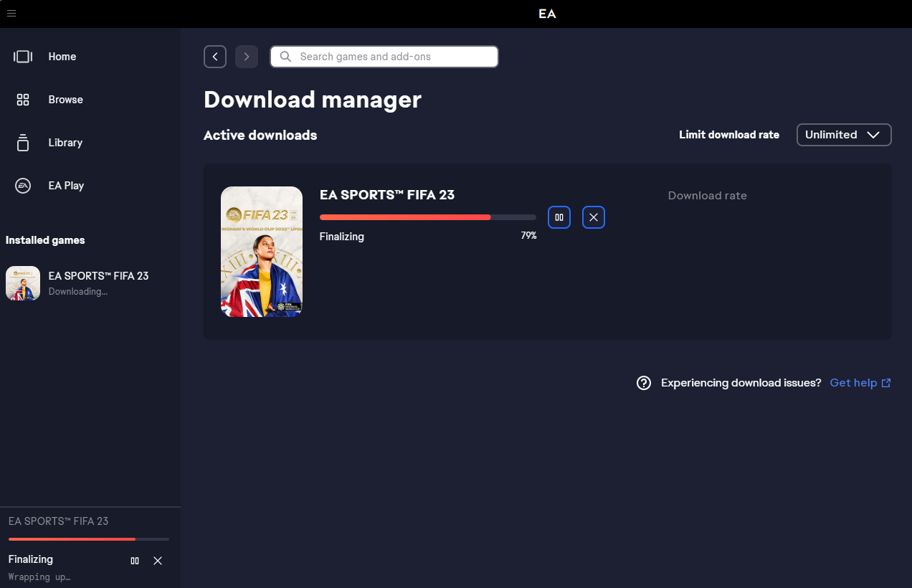This screenshot has height=588, width=912.
Task: Click the Wrapping up status text
Action: coord(39,577)
